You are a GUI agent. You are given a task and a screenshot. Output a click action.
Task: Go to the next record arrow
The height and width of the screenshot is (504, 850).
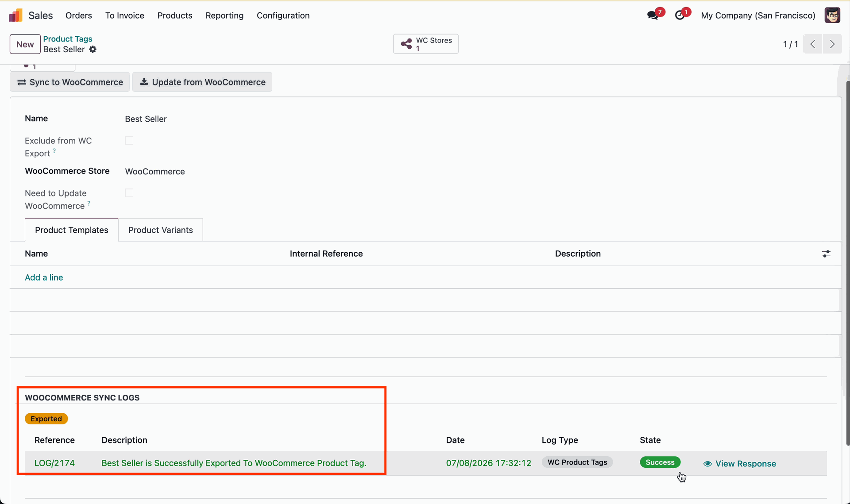[832, 44]
